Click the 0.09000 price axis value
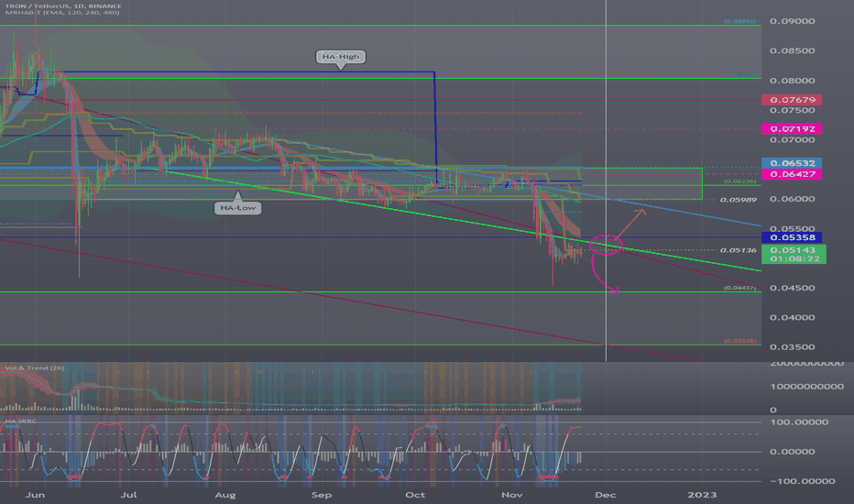Image resolution: width=854 pixels, height=504 pixels. (x=792, y=21)
